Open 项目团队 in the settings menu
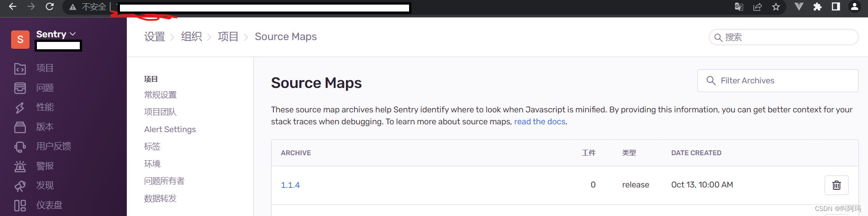The image size is (868, 216). [x=160, y=112]
